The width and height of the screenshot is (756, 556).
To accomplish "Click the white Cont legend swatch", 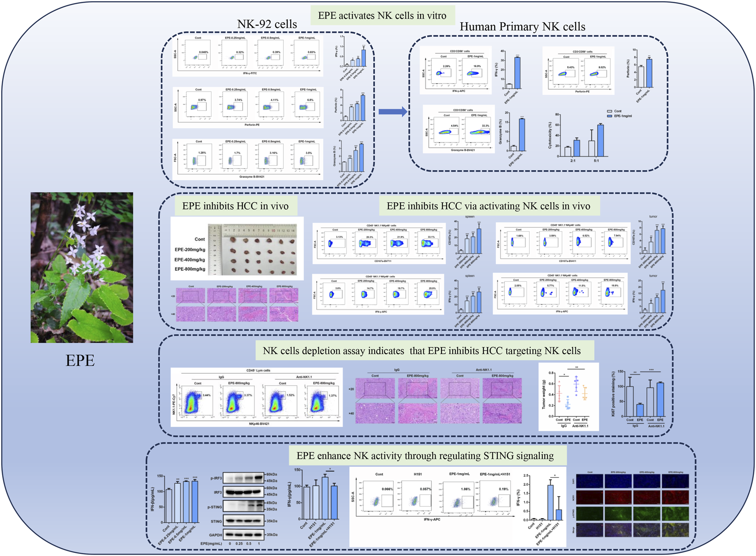I will pyautogui.click(x=610, y=111).
